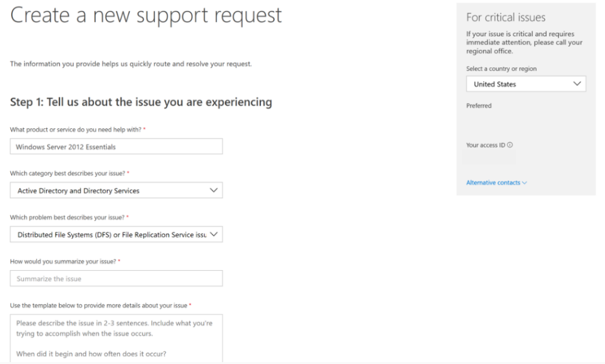Click the grey box under Your access ID
Screen dimensions: 605x364
(x=490, y=157)
